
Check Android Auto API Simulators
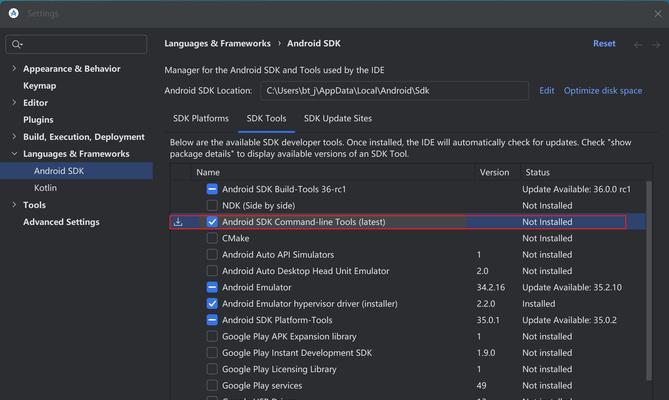[x=212, y=255]
